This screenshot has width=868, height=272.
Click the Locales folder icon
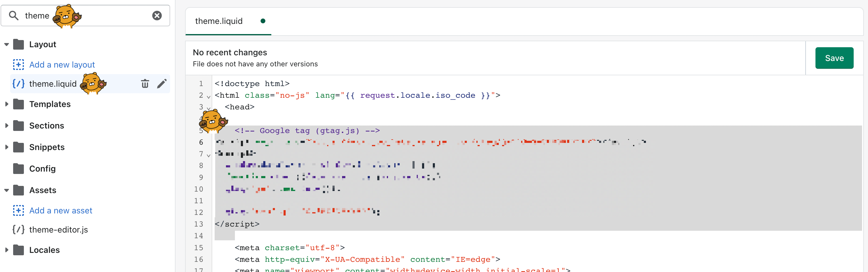pyautogui.click(x=19, y=250)
